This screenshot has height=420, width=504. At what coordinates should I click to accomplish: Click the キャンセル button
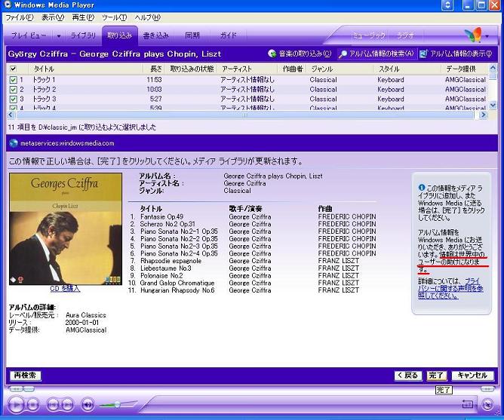click(472, 376)
